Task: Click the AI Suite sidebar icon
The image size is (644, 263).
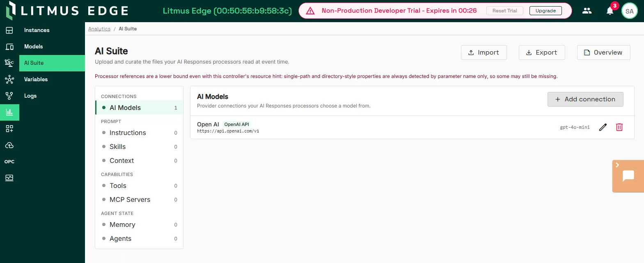Action: [x=9, y=63]
